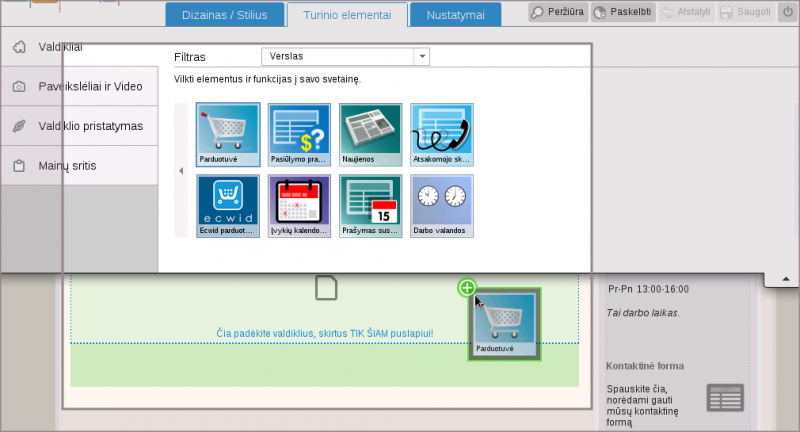Image resolution: width=800 pixels, height=432 pixels.
Task: Open the Turinio elementai tab
Action: 347,15
